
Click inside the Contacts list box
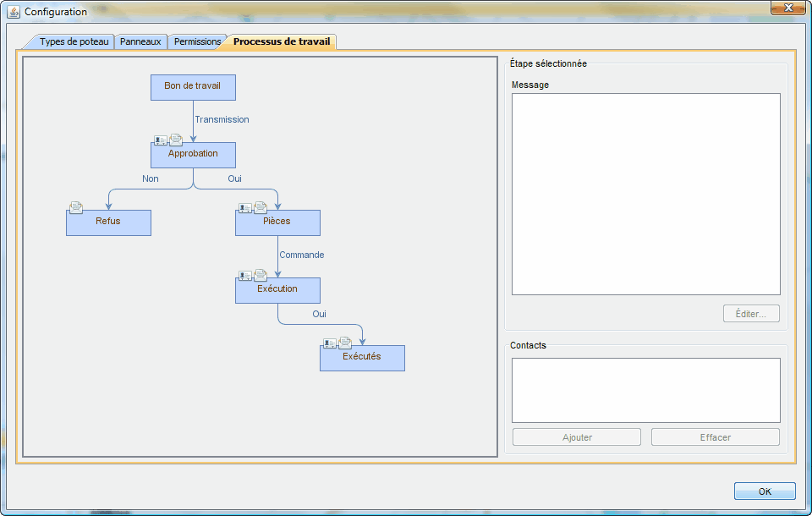[x=645, y=390]
